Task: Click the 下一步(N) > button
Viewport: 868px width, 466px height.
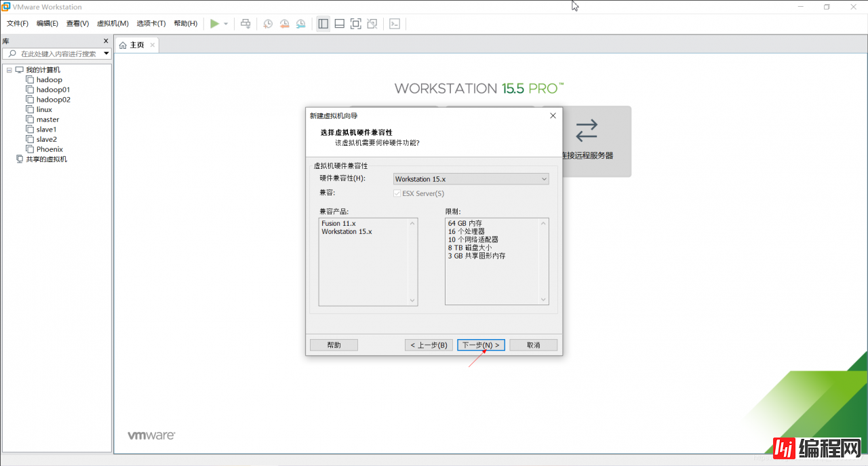Action: [481, 345]
